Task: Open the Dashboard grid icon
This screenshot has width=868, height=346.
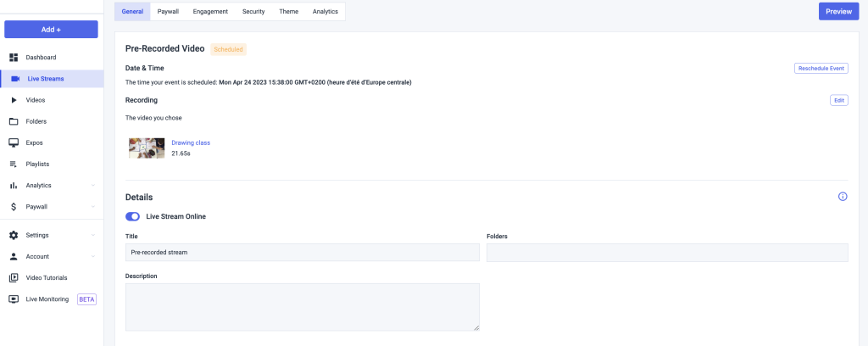Action: click(x=14, y=58)
